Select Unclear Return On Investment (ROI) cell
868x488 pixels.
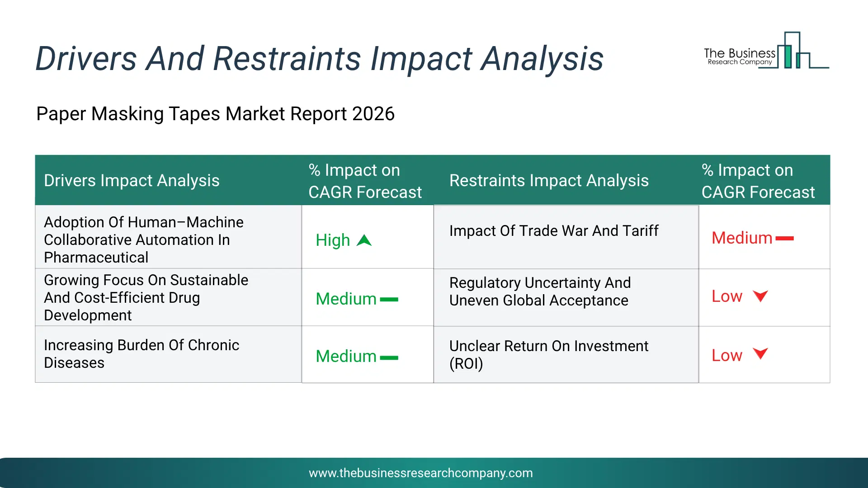pyautogui.click(x=566, y=354)
